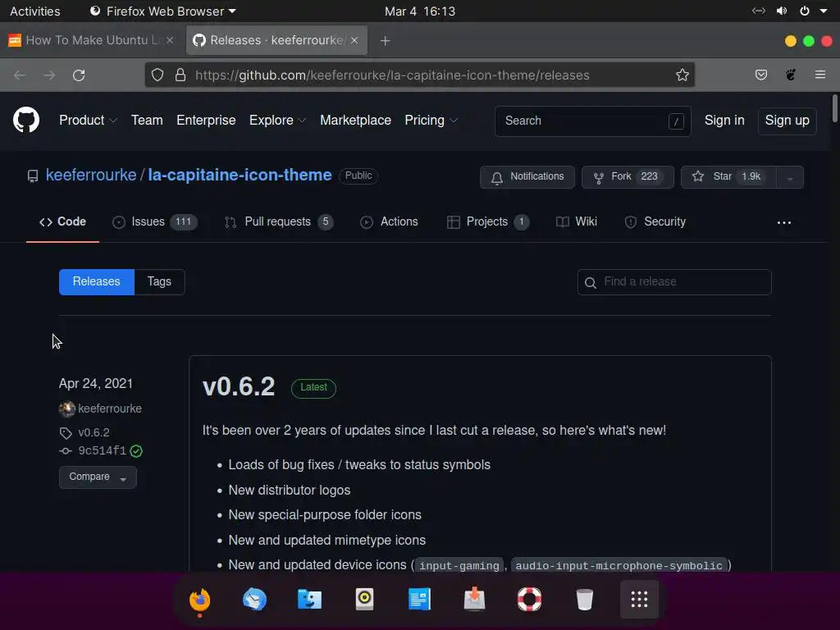Focus the 'Find a release' field

(674, 282)
